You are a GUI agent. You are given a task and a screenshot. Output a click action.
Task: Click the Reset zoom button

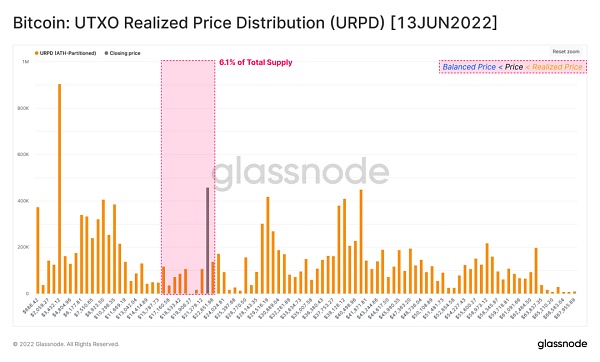click(566, 52)
